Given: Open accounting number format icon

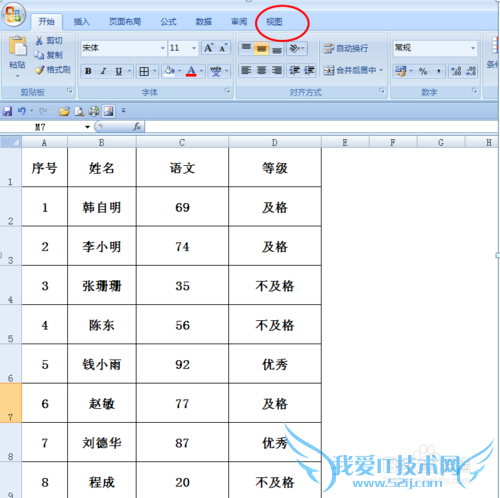Looking at the screenshot, I should coord(401,71).
